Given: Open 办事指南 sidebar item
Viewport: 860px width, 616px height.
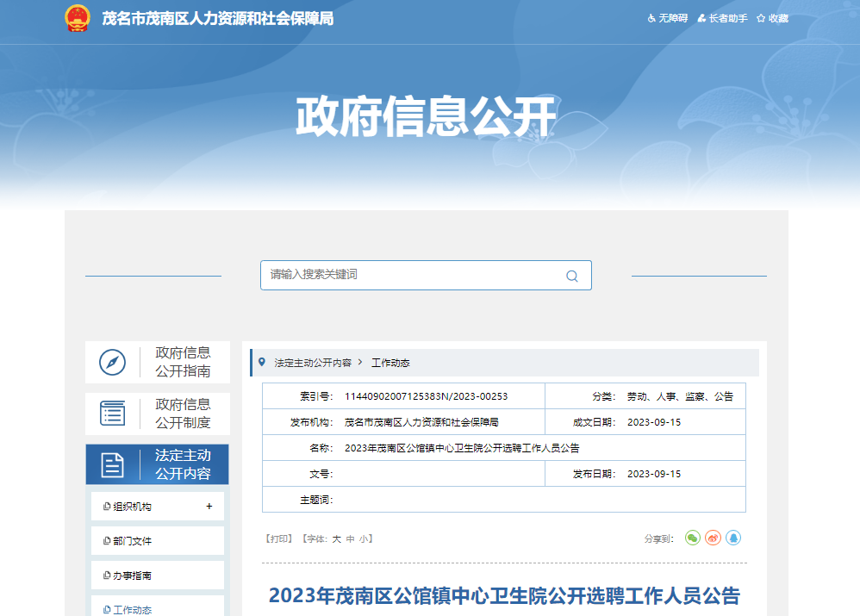Looking at the screenshot, I should pos(133,576).
